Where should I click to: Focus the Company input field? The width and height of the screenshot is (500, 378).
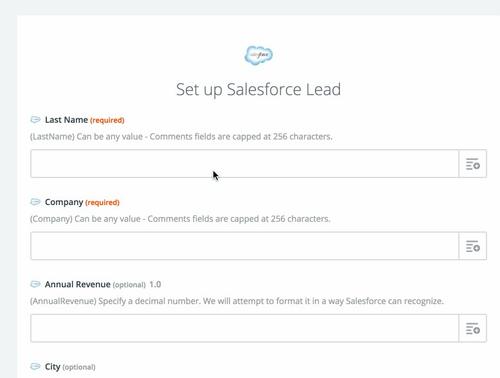coord(245,246)
